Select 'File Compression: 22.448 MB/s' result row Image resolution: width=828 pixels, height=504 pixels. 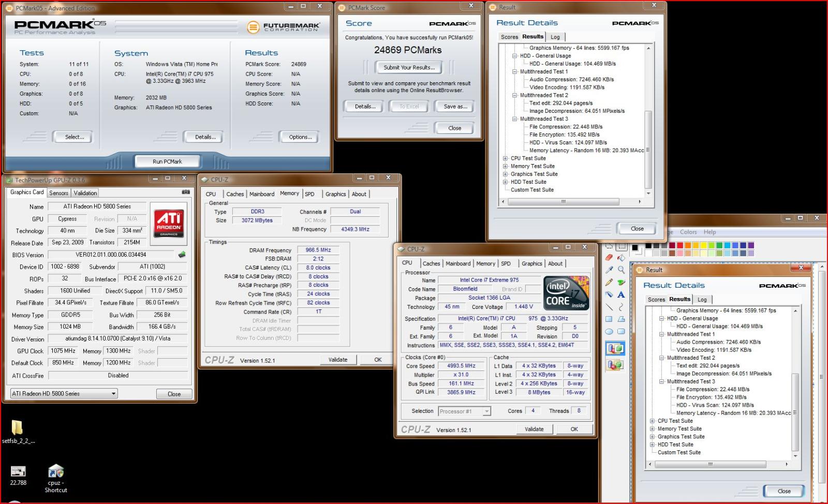(566, 127)
